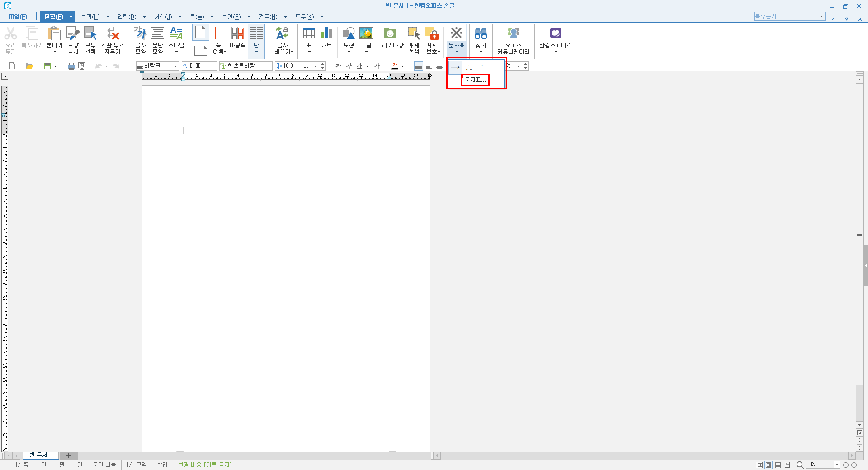This screenshot has height=470, width=868.
Task: Click the save document icon
Action: tap(47, 66)
